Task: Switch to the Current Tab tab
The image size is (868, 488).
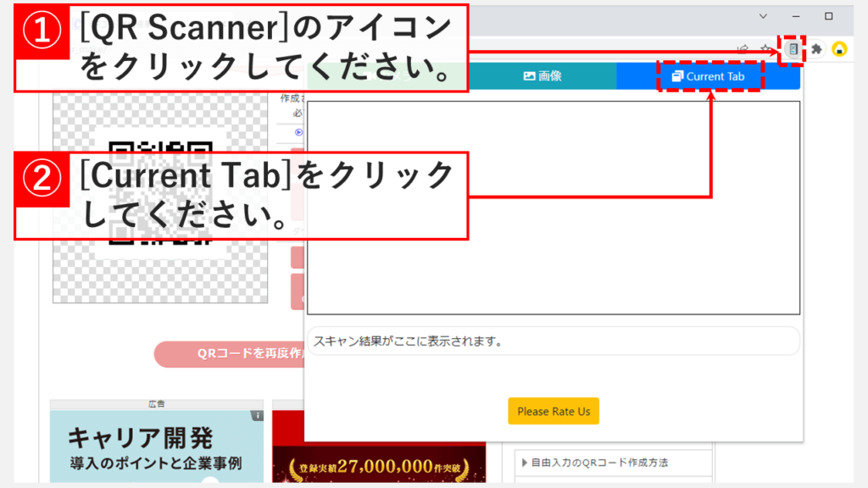Action: point(708,76)
